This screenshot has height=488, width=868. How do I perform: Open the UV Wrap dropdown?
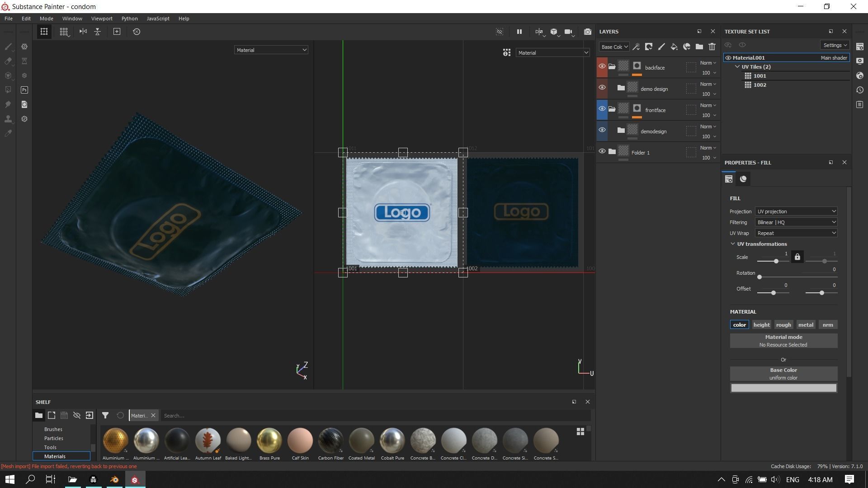point(796,233)
